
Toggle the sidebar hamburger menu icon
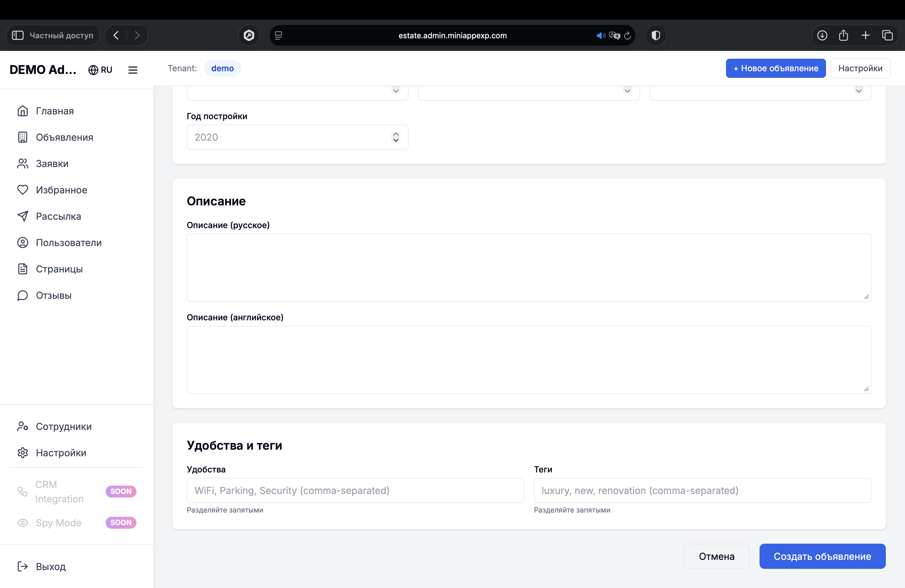point(133,70)
